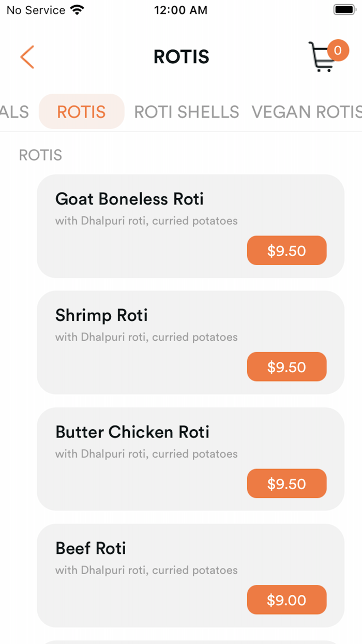Click the Wi-Fi icon in the status bar
The height and width of the screenshot is (644, 362).
pyautogui.click(x=76, y=9)
